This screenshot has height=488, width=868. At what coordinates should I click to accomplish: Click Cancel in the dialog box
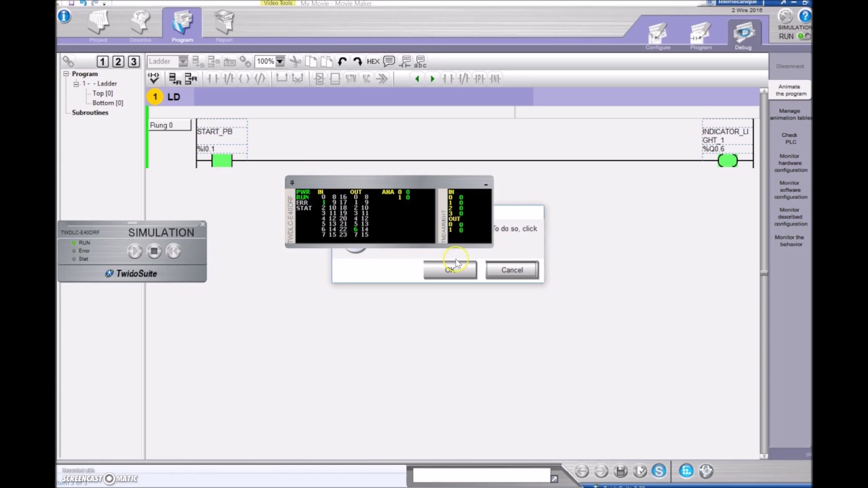[512, 270]
